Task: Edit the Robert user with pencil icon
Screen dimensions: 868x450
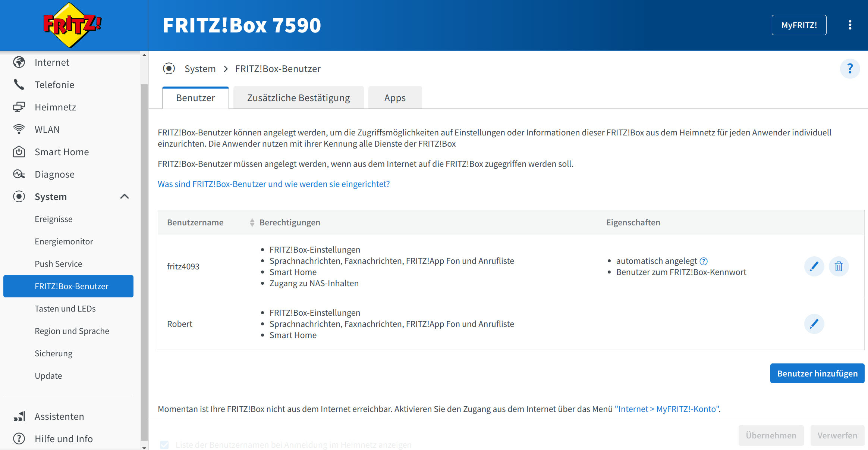Action: 814,324
